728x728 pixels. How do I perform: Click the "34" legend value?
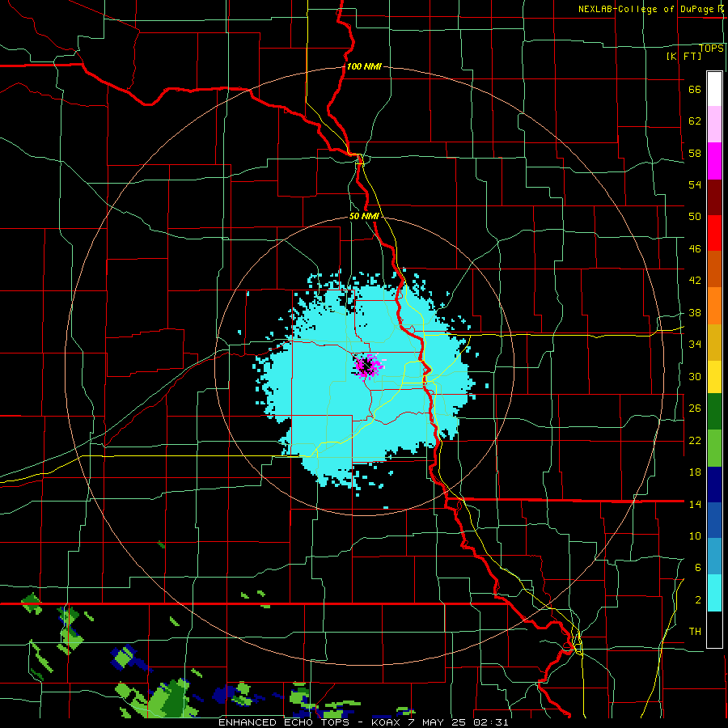click(x=695, y=344)
